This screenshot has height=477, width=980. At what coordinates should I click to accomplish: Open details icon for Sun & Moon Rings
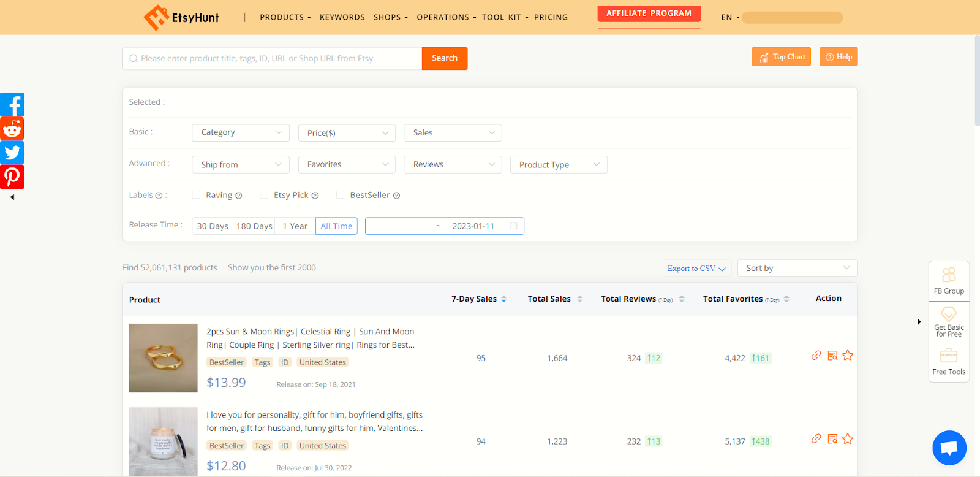(832, 356)
